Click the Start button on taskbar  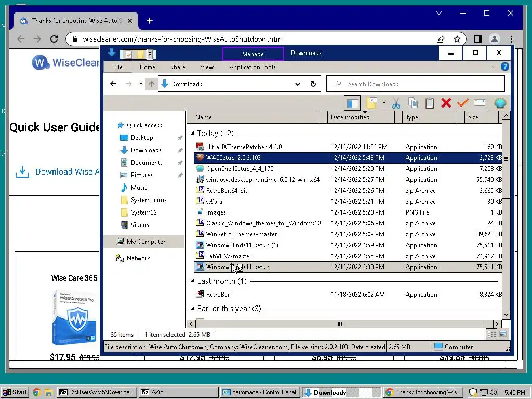point(15,392)
